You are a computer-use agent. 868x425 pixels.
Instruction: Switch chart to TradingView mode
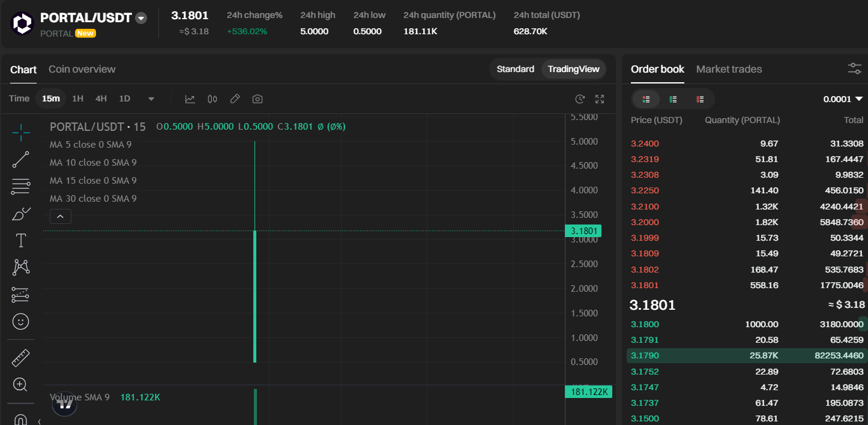[573, 69]
